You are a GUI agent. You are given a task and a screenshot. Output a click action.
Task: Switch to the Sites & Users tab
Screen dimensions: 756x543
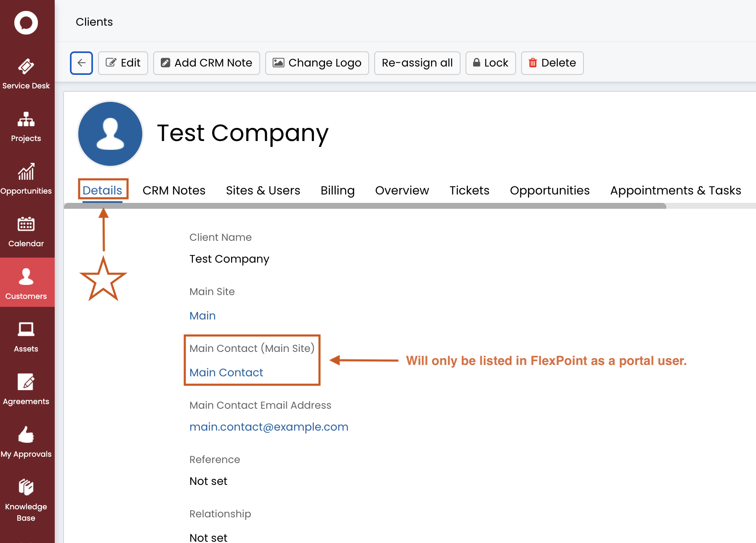click(x=263, y=190)
